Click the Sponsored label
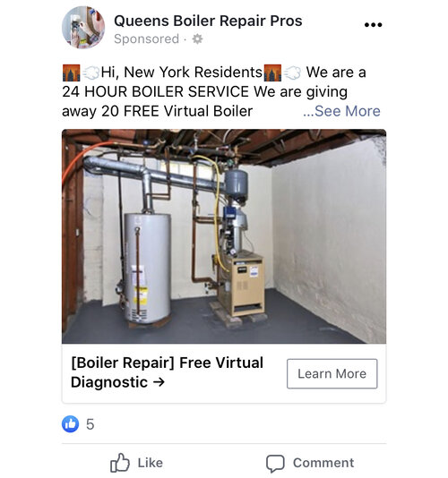448x478 pixels. [x=146, y=39]
